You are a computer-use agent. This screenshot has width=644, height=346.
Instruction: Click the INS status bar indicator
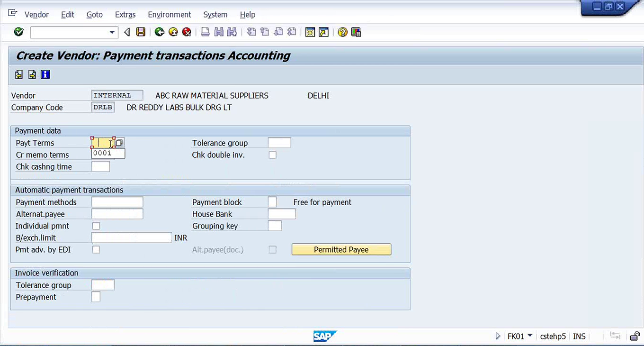point(579,336)
